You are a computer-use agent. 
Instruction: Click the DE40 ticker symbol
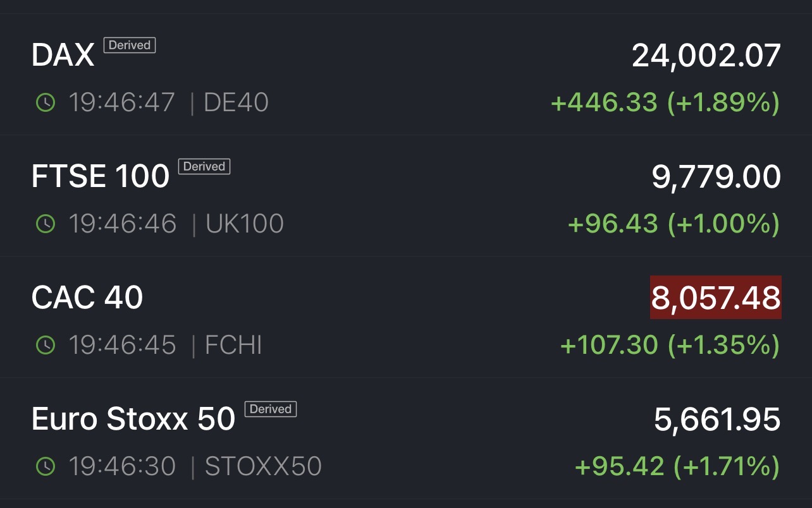click(236, 102)
